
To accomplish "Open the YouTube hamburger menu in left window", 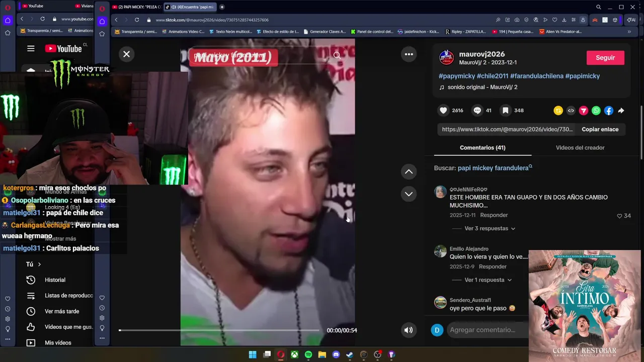I will [31, 48].
